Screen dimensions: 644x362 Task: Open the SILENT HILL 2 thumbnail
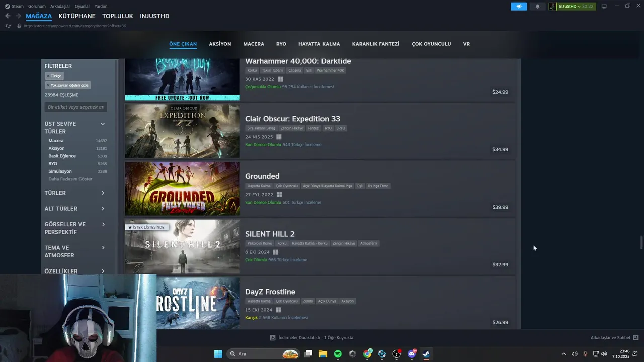[182, 246]
